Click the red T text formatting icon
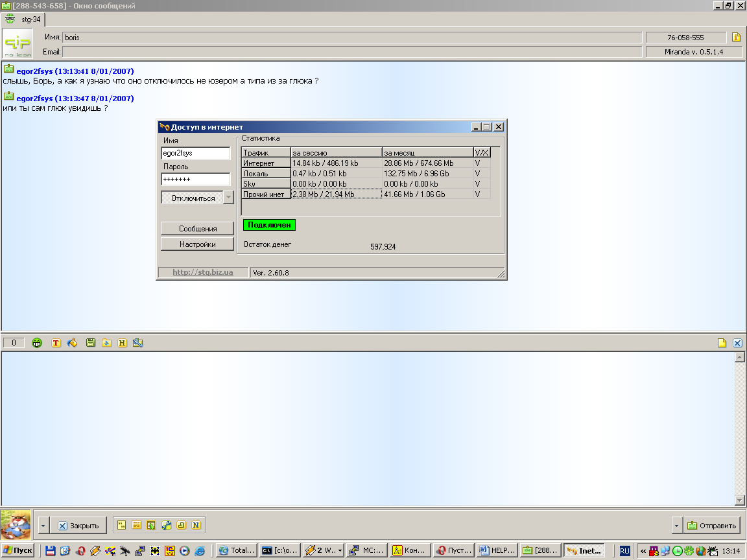This screenshot has width=747, height=560. [x=56, y=343]
